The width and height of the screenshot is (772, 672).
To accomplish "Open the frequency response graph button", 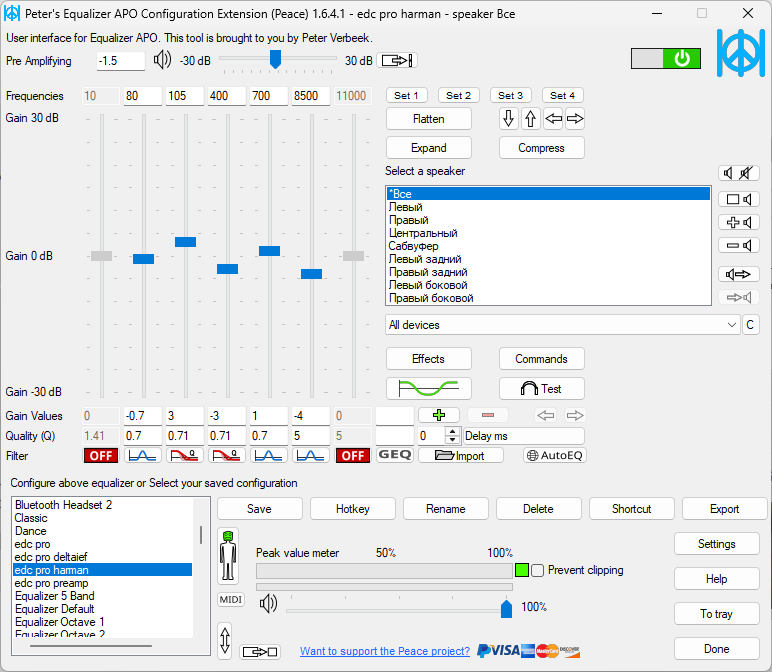I will pyautogui.click(x=429, y=388).
